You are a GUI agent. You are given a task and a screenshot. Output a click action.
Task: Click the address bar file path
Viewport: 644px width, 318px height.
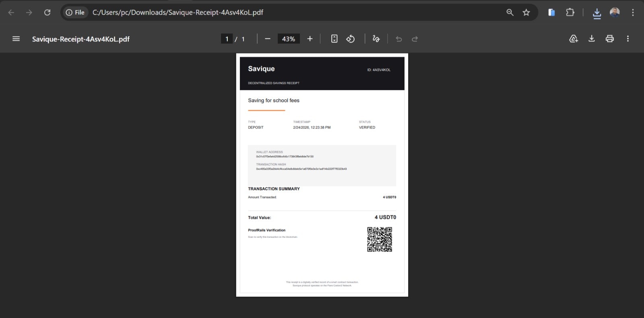[x=178, y=12]
